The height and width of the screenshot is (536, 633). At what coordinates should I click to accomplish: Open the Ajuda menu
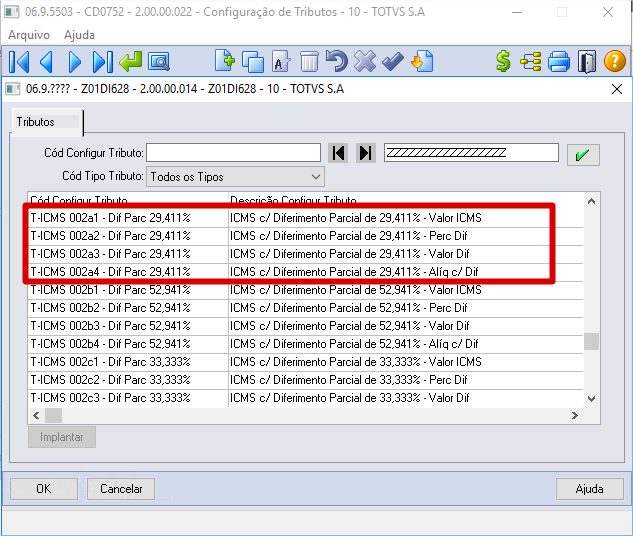pos(79,35)
